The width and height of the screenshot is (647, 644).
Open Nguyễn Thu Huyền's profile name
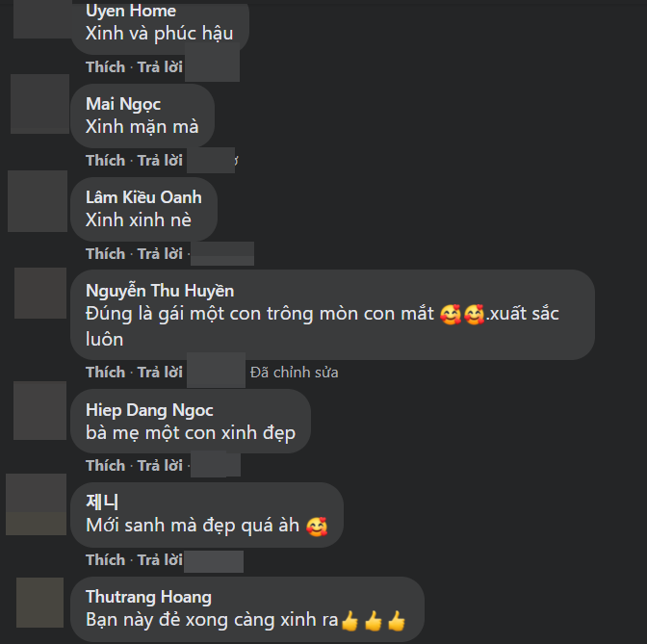pyautogui.click(x=160, y=291)
